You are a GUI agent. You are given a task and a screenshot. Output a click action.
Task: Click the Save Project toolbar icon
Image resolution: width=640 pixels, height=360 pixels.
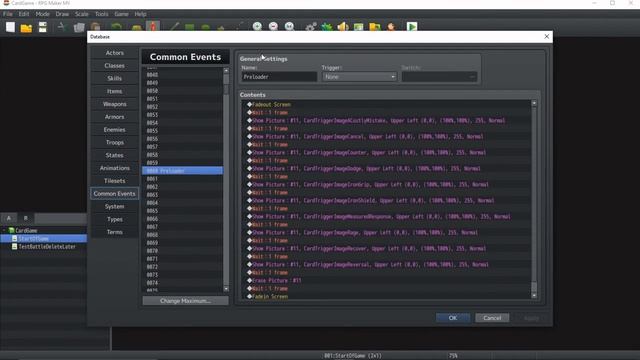(42, 27)
